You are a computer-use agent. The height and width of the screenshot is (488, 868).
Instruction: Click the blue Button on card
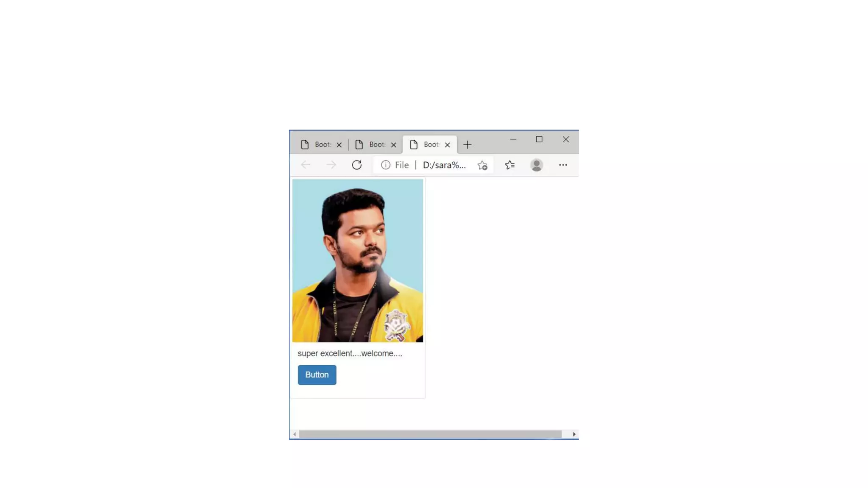(x=317, y=375)
